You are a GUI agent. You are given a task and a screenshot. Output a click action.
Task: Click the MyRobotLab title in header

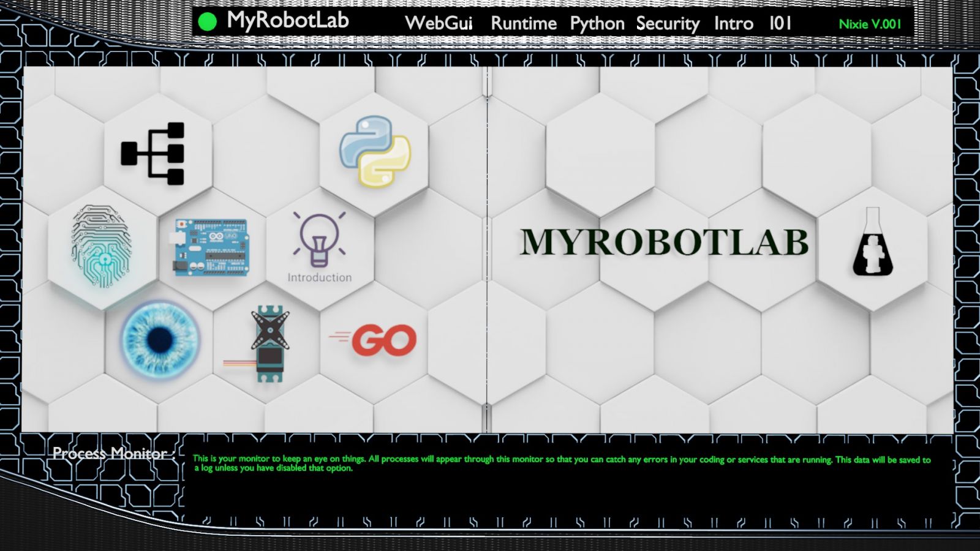pyautogui.click(x=287, y=21)
